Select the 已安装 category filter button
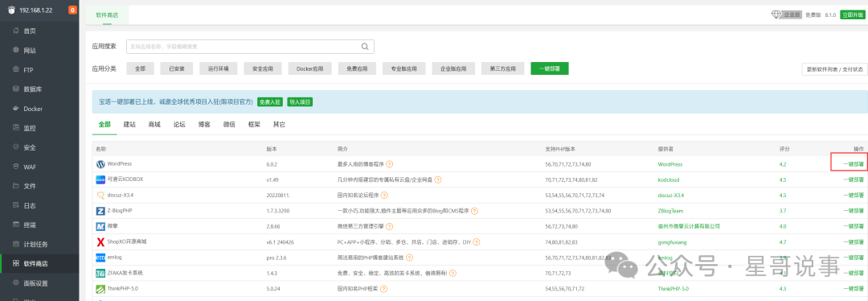Image resolution: width=868 pixels, height=301 pixels. click(177, 68)
